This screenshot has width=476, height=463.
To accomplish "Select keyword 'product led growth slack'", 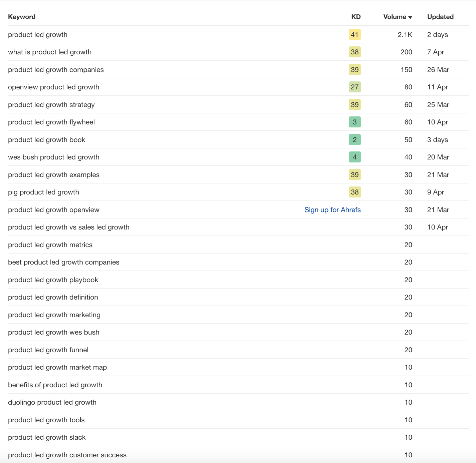I will click(x=47, y=437).
